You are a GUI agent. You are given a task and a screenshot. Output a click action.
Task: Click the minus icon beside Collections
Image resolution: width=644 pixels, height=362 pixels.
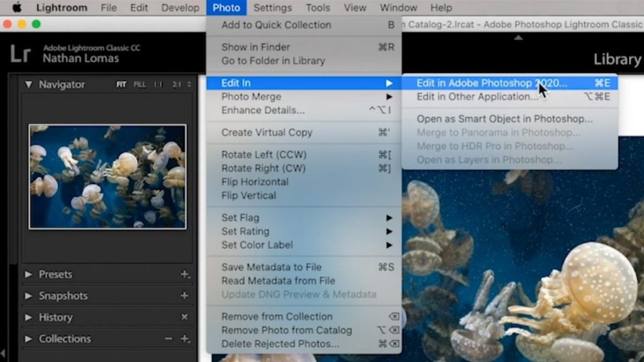pyautogui.click(x=169, y=339)
